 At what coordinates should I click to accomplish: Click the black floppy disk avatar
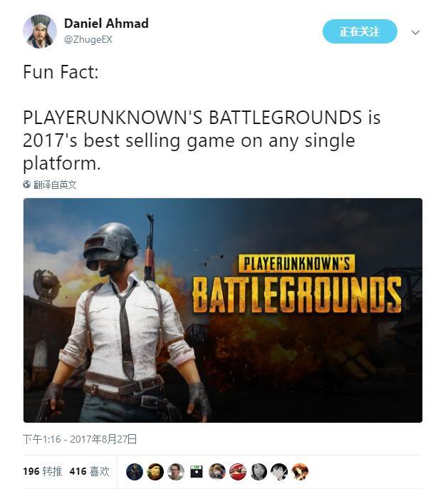pos(197,472)
